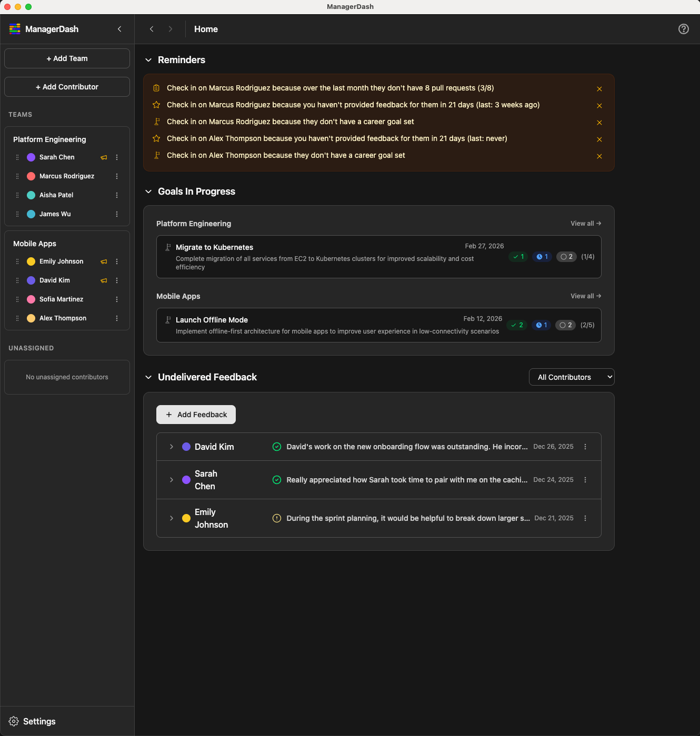Click the star icon on Alex Thompson's feedback reminder
The image size is (700, 736).
(x=156, y=138)
